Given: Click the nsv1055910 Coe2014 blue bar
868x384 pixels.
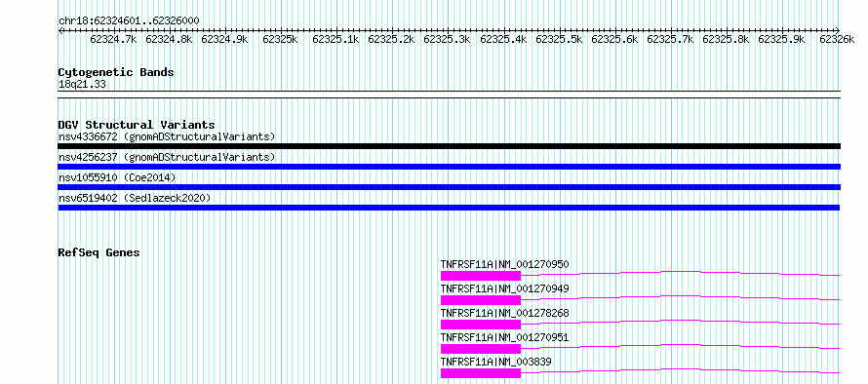Looking at the screenshot, I should [449, 187].
